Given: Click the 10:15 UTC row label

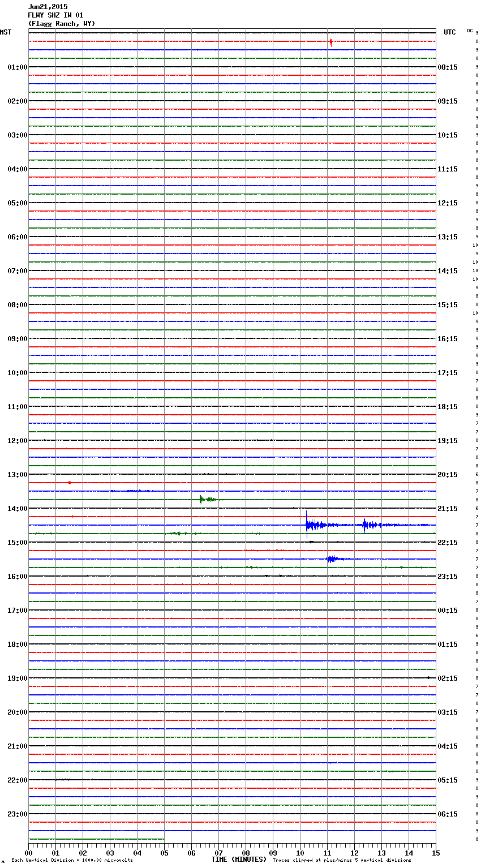Looking at the screenshot, I should (x=448, y=135).
